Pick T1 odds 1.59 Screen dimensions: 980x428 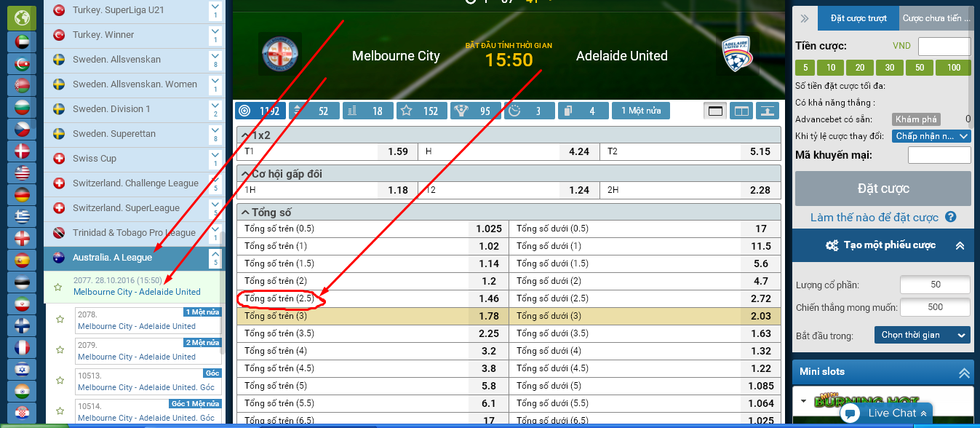[x=398, y=152]
